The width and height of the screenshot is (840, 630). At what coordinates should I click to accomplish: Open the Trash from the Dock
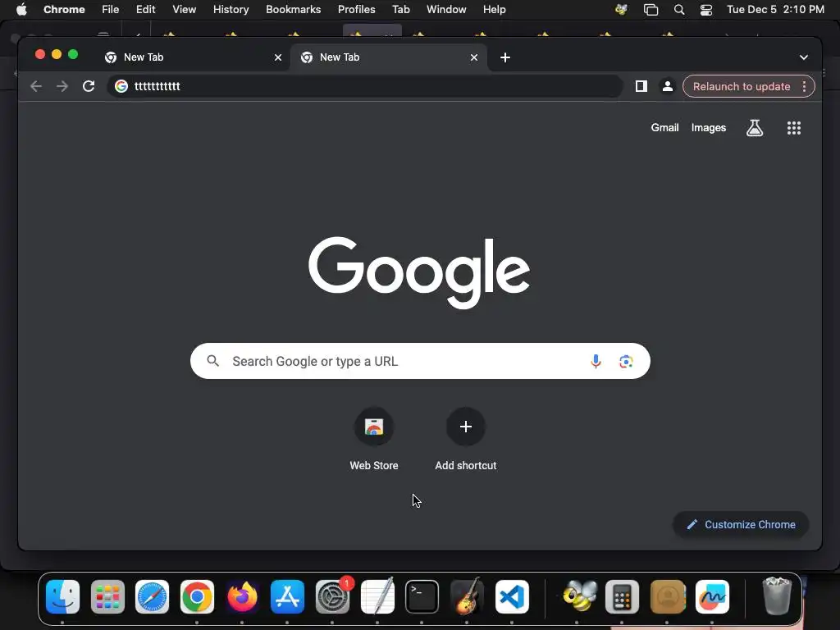[x=777, y=596]
